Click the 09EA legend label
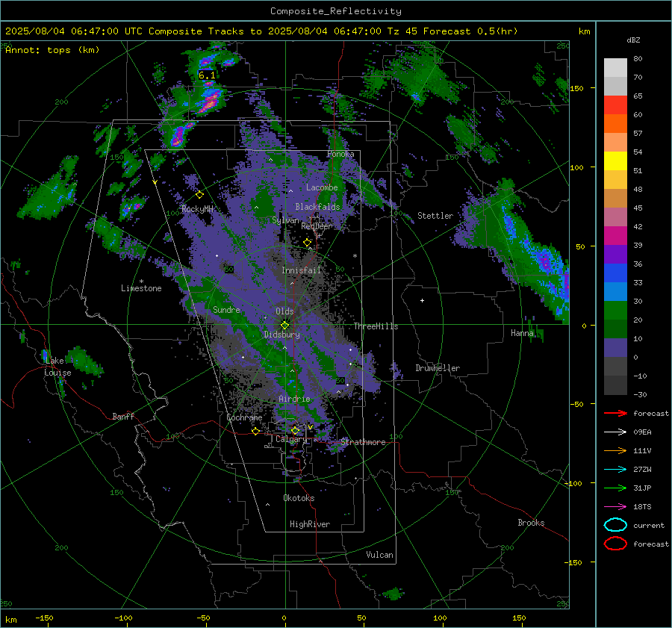This screenshot has height=628, width=672. click(x=642, y=432)
